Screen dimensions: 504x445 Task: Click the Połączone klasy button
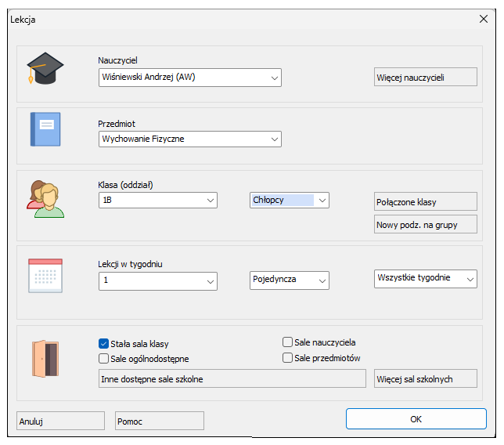[426, 201]
